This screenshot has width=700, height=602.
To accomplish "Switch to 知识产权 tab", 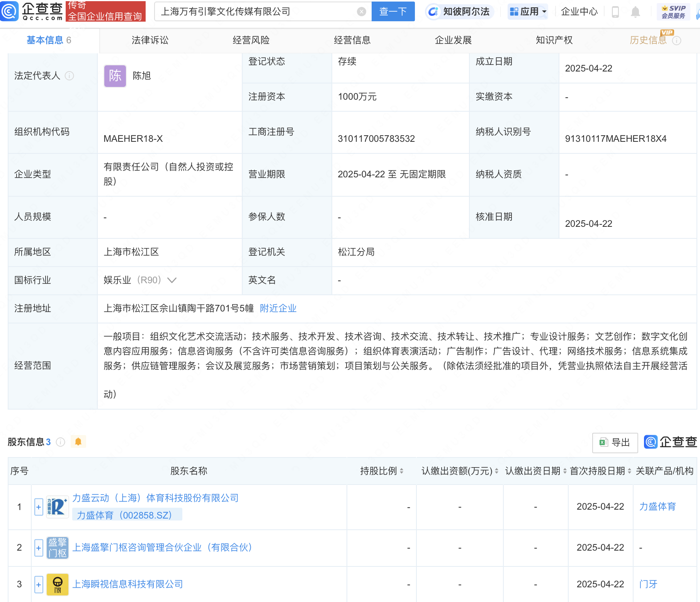I will point(554,40).
